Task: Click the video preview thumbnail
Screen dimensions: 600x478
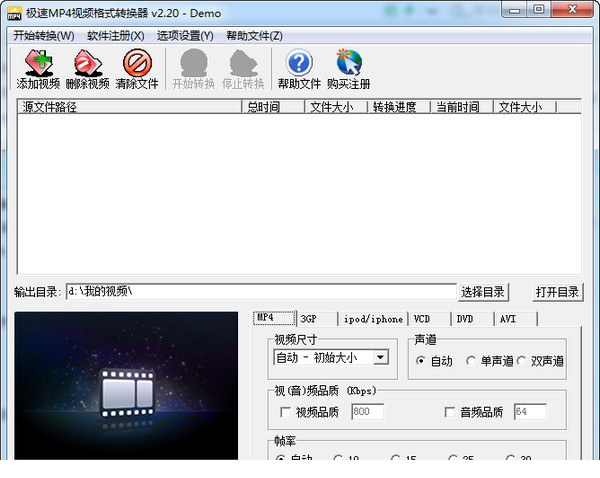Action: pos(126,385)
